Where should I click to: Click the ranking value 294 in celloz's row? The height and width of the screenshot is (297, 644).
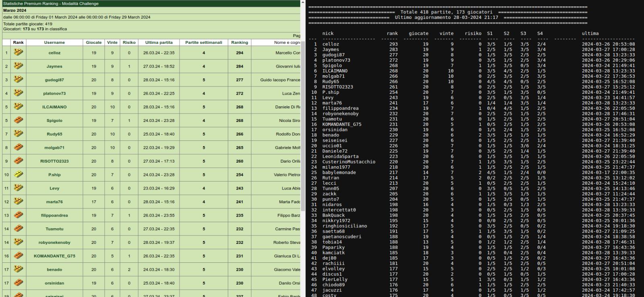[239, 53]
